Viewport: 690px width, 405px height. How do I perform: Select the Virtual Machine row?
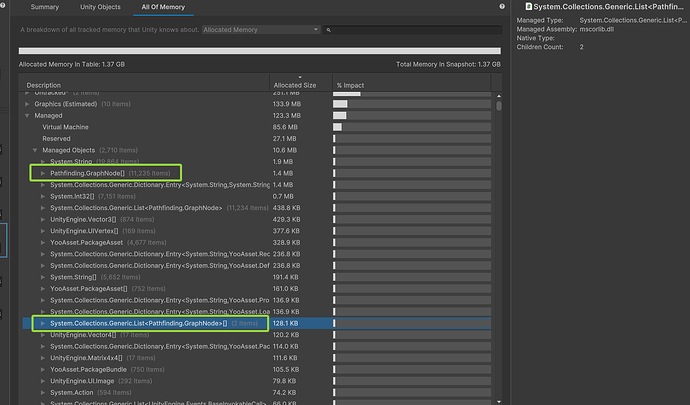pos(255,127)
